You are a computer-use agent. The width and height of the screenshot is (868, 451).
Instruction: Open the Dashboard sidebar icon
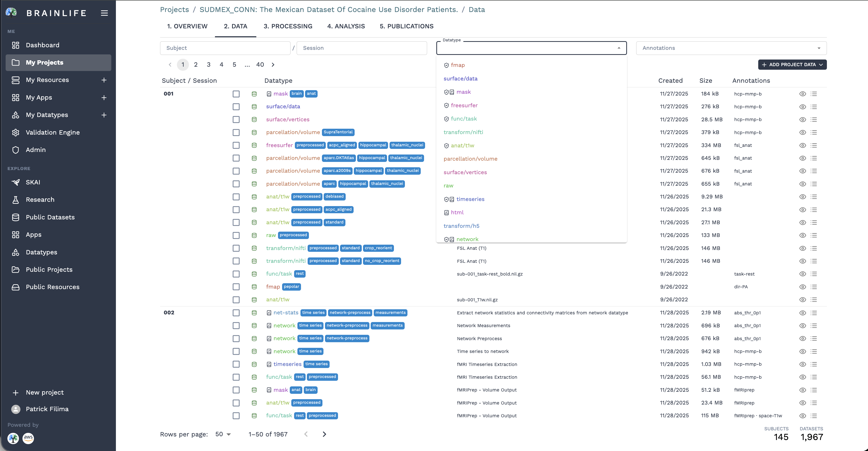coord(16,45)
